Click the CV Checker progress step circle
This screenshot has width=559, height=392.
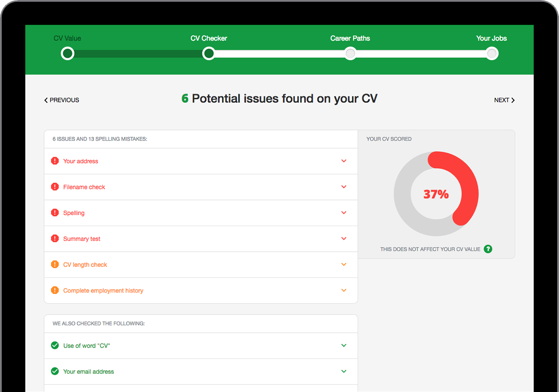point(209,54)
